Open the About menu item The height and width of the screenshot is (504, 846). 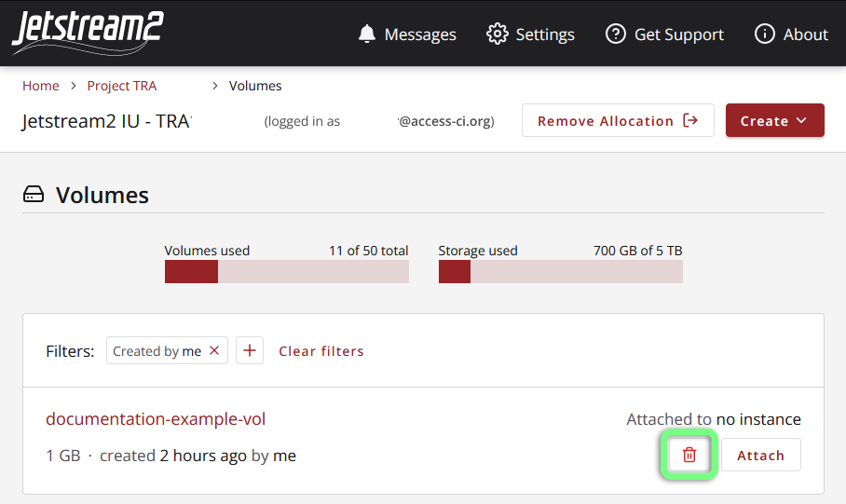pos(791,34)
